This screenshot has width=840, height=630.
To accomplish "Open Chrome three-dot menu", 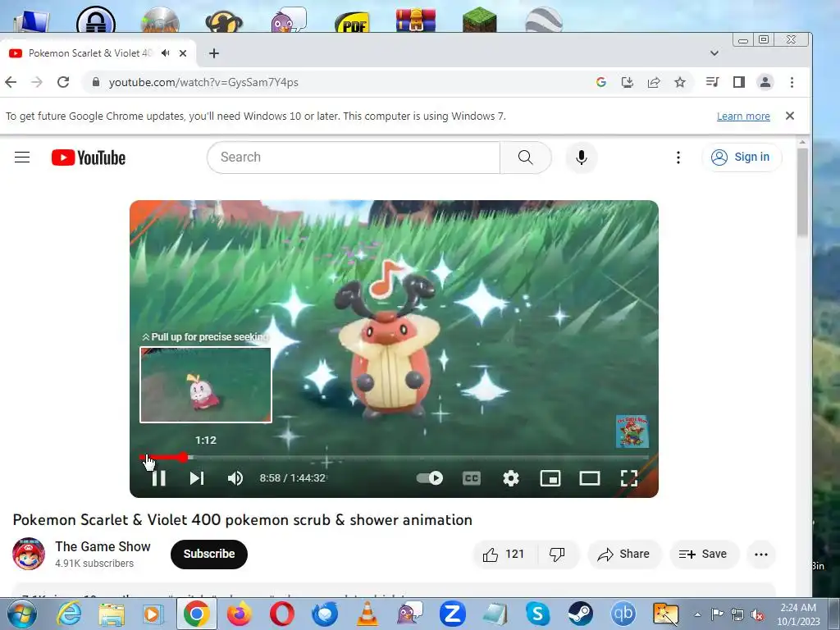I will 792,82.
